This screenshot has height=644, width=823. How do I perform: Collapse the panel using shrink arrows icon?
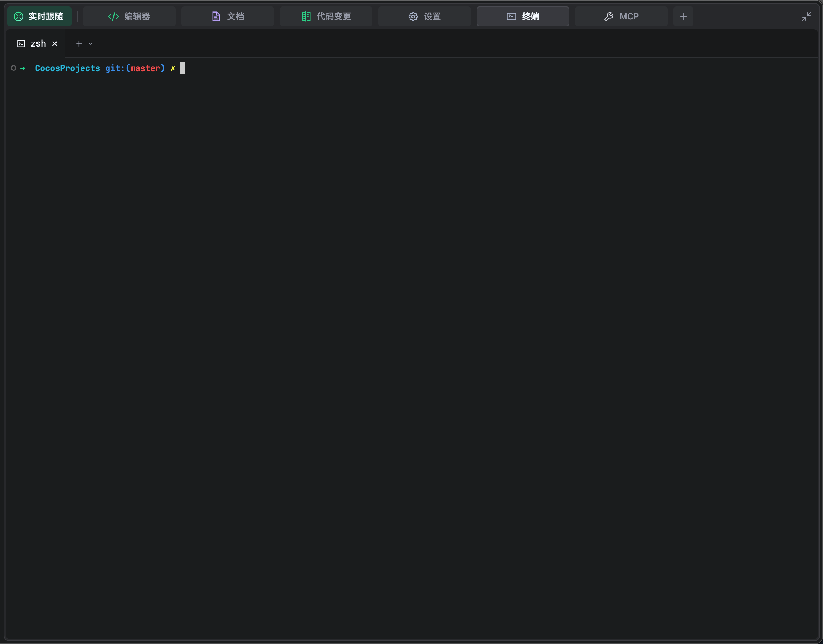tap(806, 16)
